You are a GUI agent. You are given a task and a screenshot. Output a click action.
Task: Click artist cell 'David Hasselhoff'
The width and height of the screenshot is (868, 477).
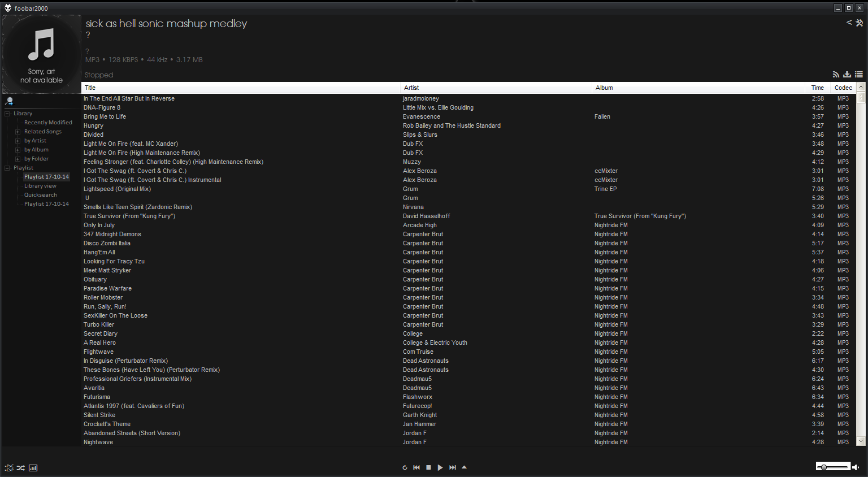point(426,216)
